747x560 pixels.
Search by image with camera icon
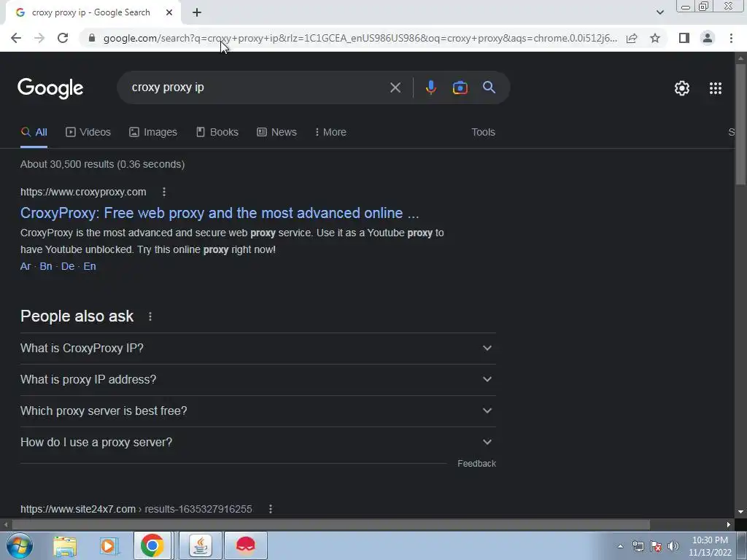(x=460, y=87)
